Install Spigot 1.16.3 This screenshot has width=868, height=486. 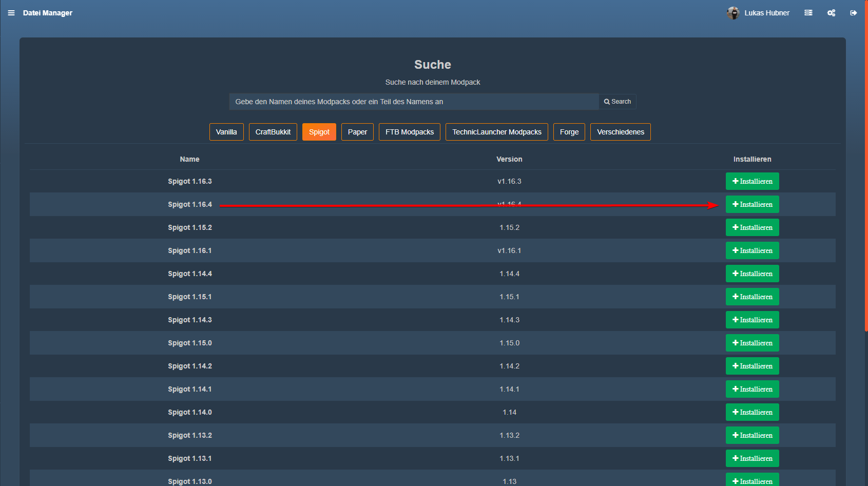point(752,181)
